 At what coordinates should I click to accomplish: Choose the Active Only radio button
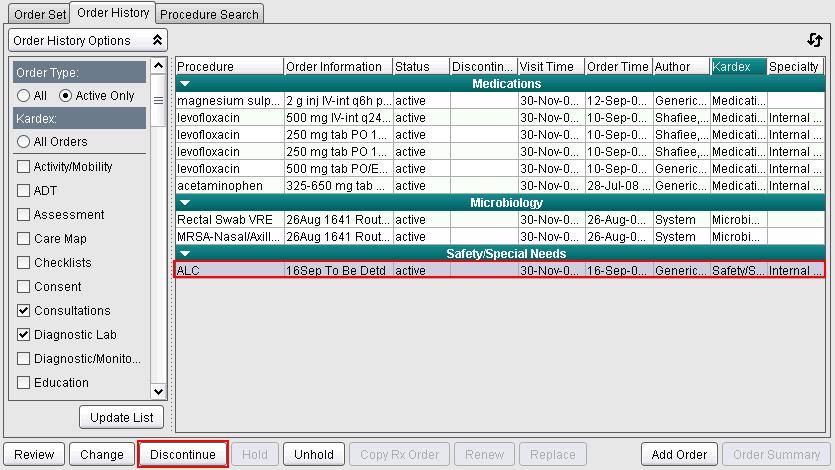coord(65,96)
